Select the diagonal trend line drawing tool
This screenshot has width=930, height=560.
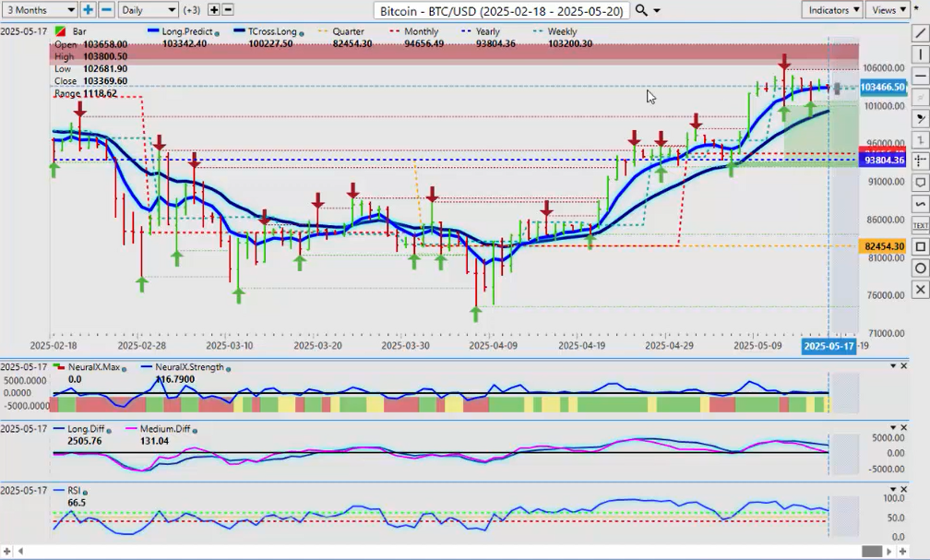pyautogui.click(x=920, y=34)
